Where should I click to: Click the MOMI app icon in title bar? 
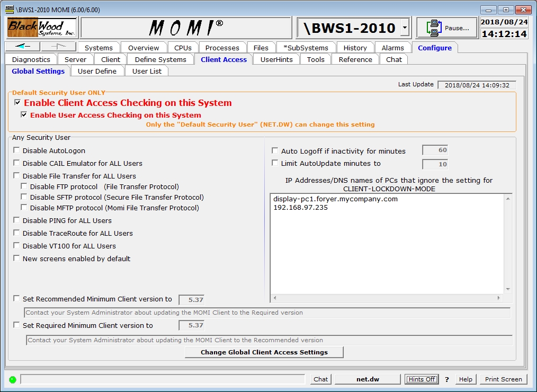9,10
